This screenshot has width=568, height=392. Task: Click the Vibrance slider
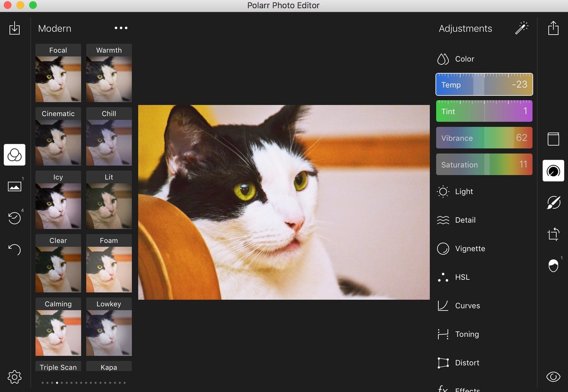pos(484,138)
